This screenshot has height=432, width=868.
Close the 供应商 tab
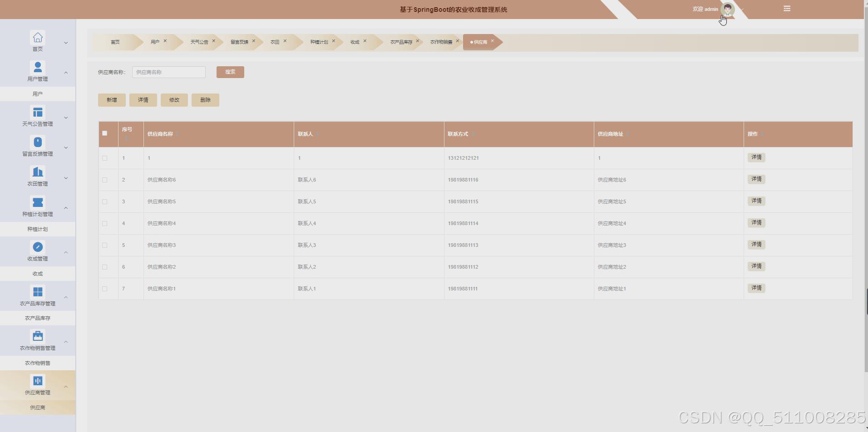tap(493, 41)
